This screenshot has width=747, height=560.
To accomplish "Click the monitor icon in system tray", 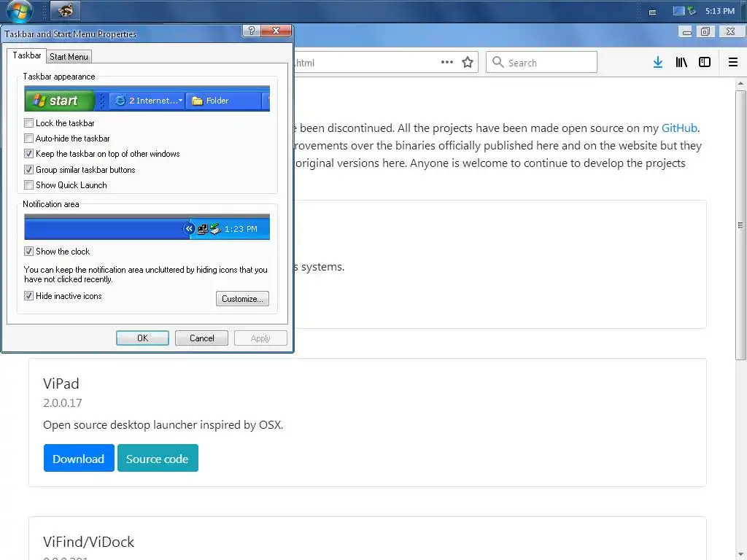I will click(x=678, y=10).
